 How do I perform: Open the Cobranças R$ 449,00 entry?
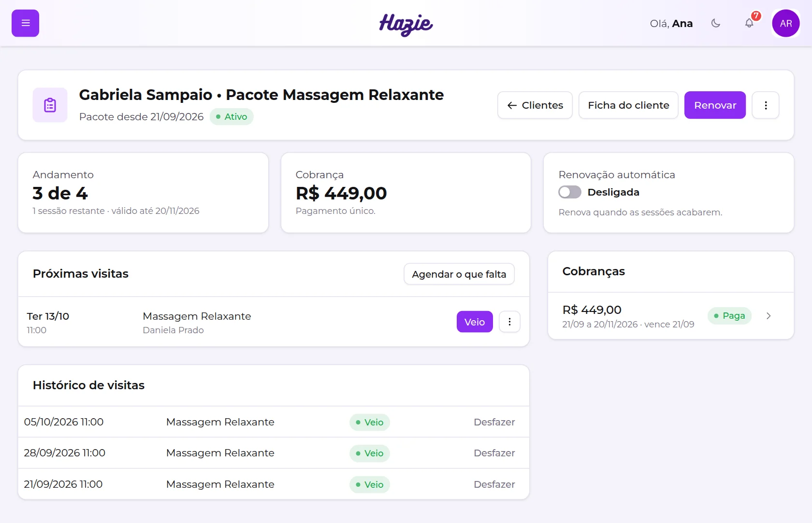pyautogui.click(x=671, y=316)
